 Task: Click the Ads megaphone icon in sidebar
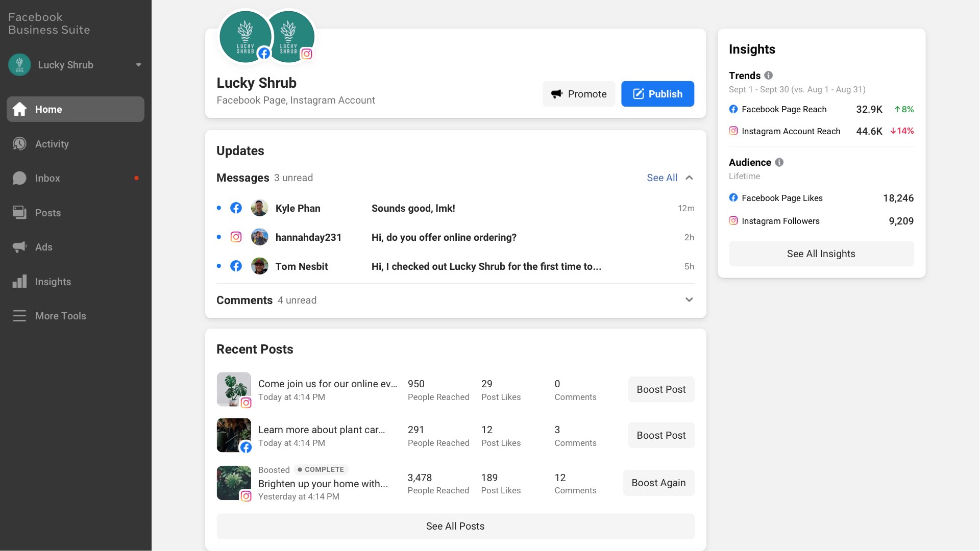click(x=19, y=247)
